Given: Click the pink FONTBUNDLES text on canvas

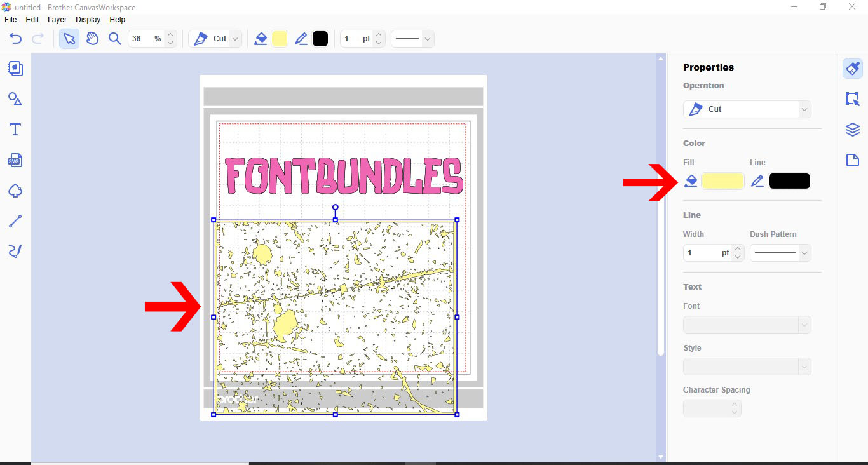Looking at the screenshot, I should pyautogui.click(x=344, y=175).
